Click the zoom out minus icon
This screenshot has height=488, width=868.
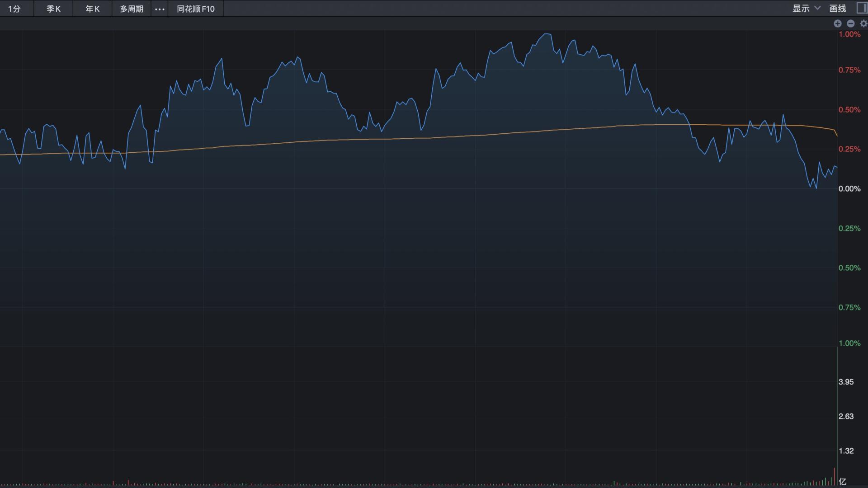click(850, 23)
